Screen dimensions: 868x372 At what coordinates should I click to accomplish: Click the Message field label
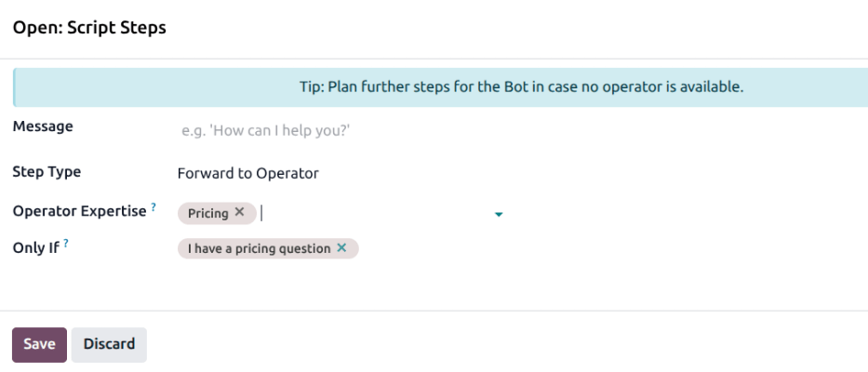click(43, 126)
